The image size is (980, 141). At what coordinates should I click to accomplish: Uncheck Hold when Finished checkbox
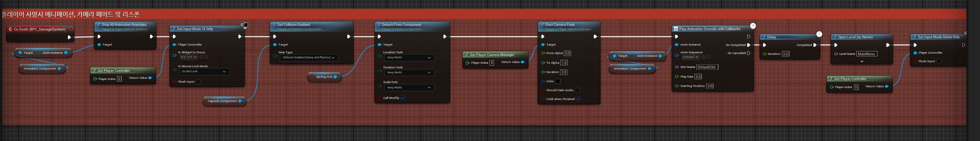coord(578,99)
